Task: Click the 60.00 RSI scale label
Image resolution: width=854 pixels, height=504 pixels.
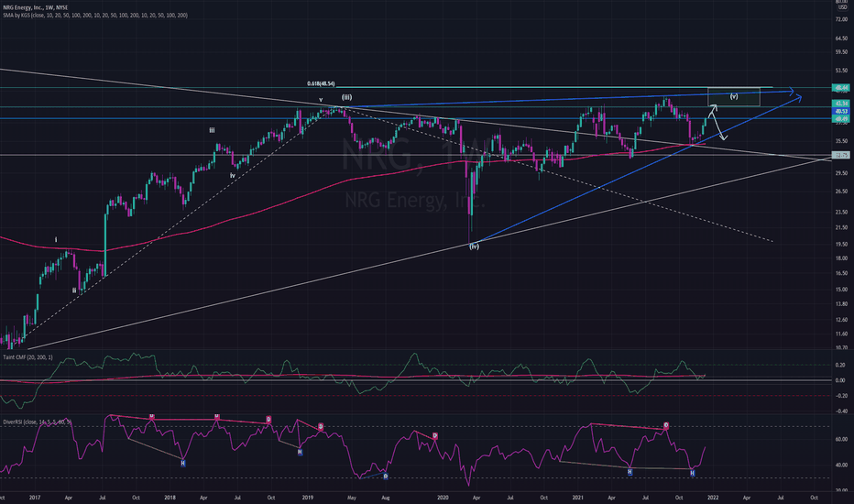Action: (x=841, y=439)
